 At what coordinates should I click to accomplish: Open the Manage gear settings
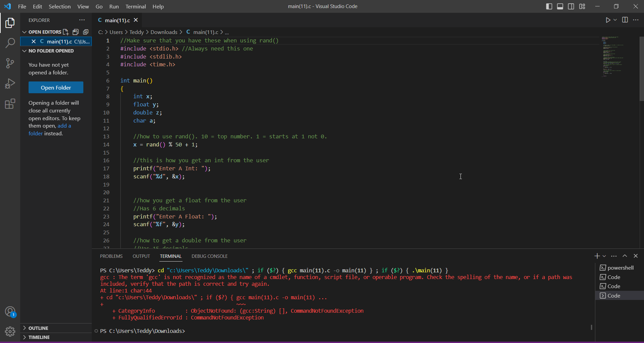10,332
